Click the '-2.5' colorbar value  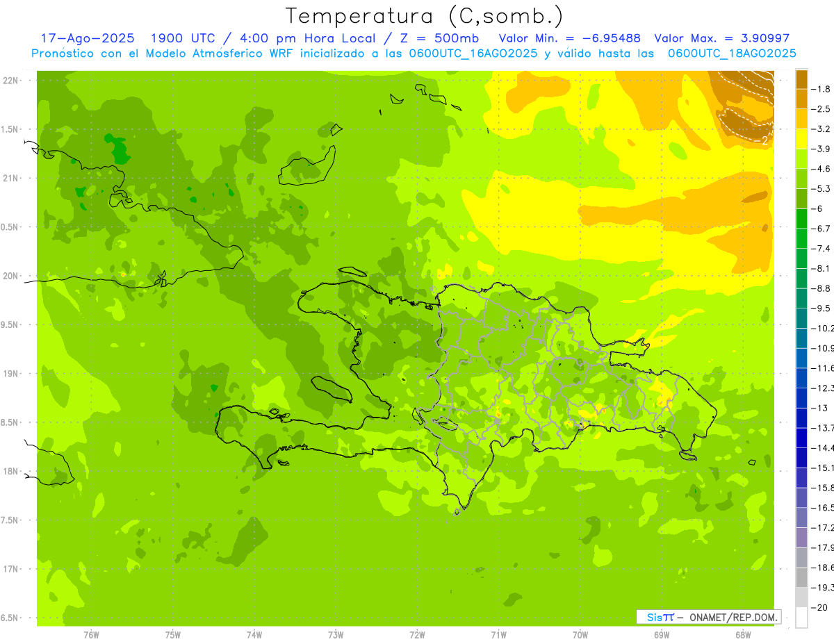[x=821, y=109]
